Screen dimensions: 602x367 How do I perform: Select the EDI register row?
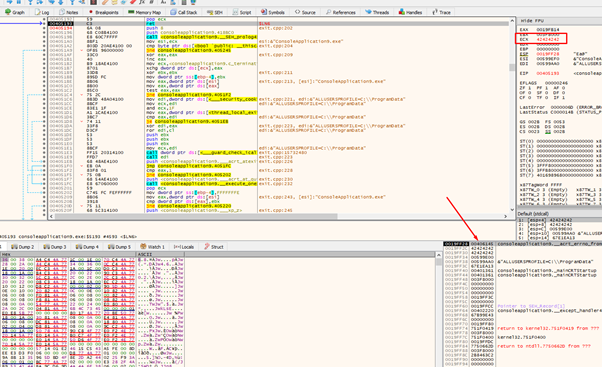point(561,63)
